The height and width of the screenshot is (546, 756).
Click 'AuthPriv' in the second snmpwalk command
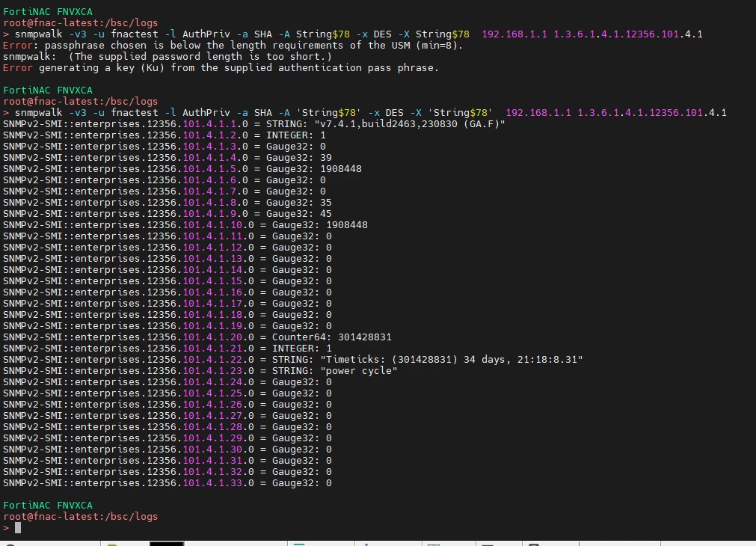pyautogui.click(x=206, y=113)
